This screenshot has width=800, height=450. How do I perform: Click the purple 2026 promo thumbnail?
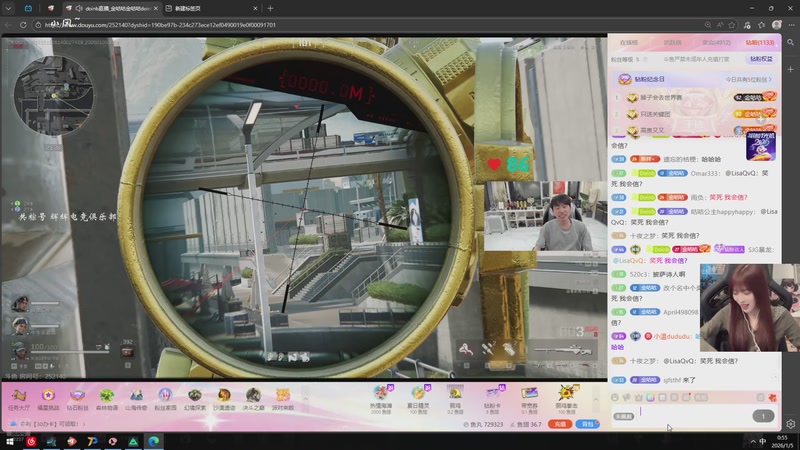click(x=761, y=146)
